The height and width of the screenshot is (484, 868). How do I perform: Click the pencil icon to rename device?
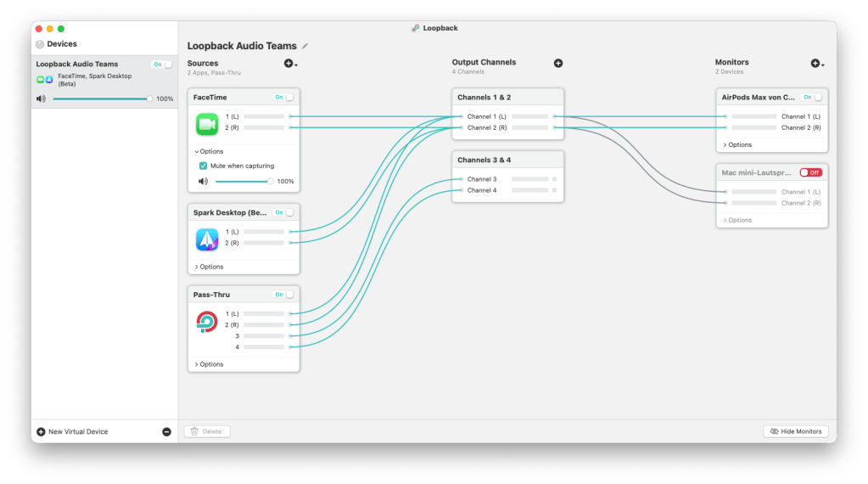[305, 46]
